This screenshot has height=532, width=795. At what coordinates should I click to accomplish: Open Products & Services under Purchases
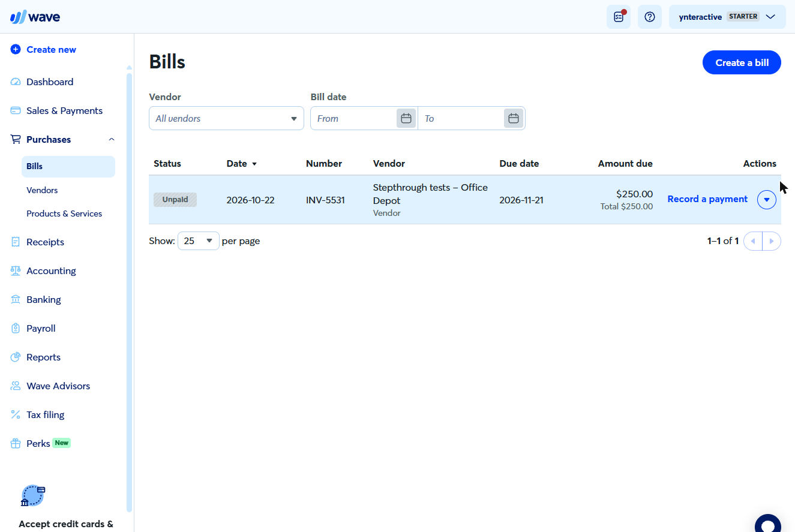tap(64, 214)
